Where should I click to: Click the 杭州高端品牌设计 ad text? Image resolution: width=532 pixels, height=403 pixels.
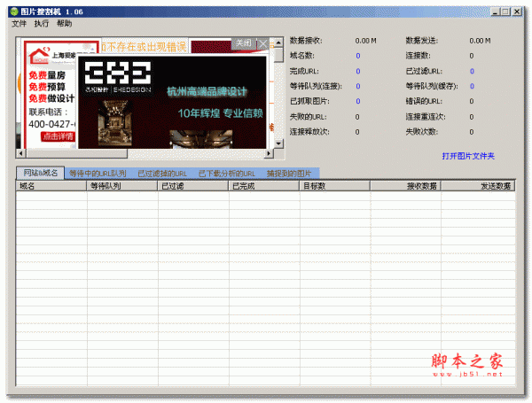[207, 91]
